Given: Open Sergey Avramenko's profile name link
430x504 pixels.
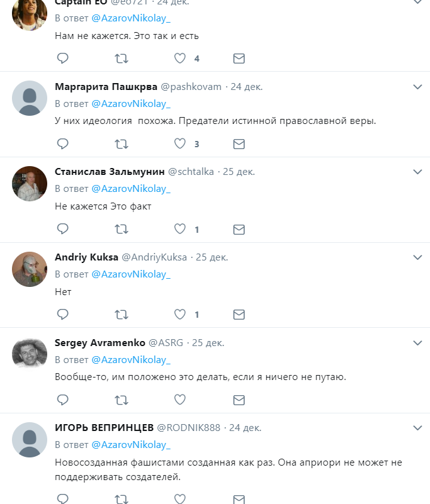Looking at the screenshot, I should tap(100, 343).
